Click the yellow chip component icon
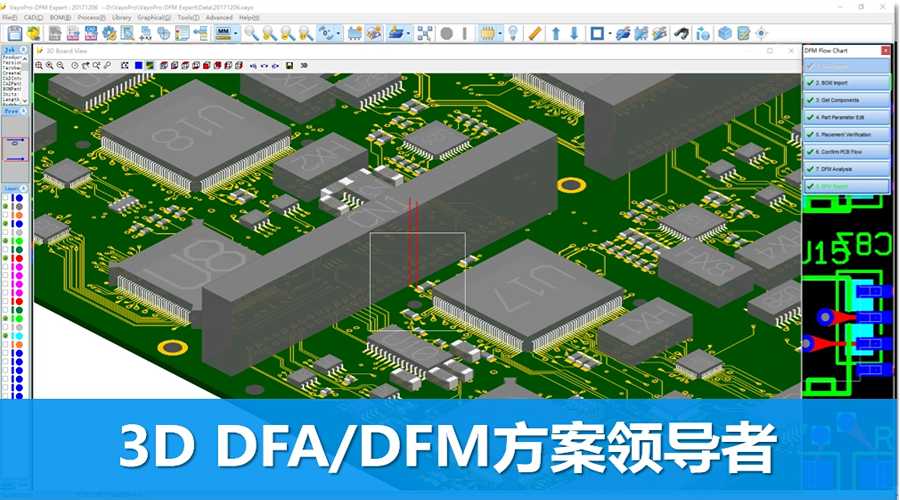The image size is (900, 500). 487,33
